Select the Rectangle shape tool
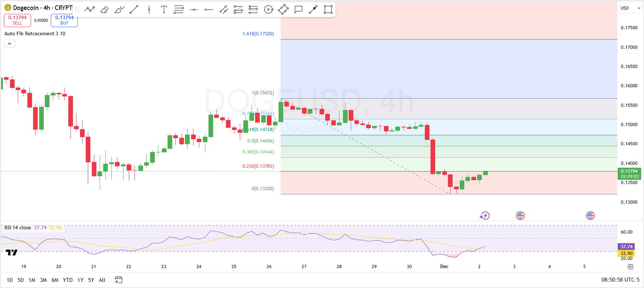 (x=328, y=10)
